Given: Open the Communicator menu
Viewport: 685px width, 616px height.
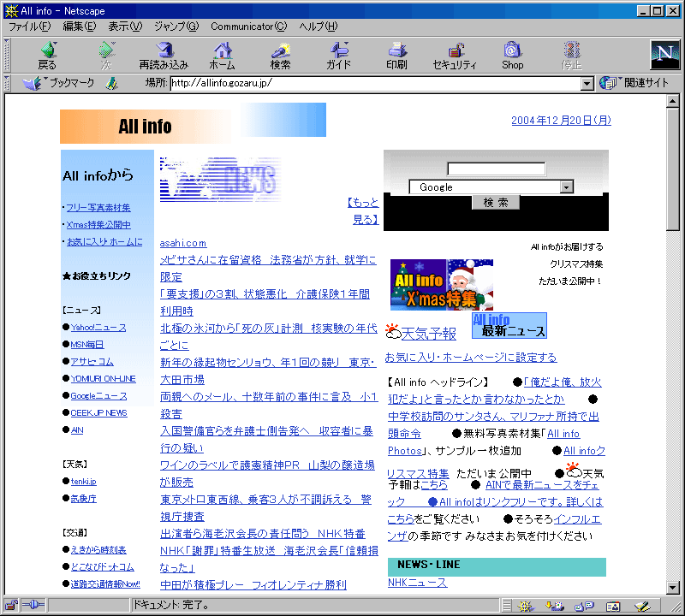Looking at the screenshot, I should coord(249,27).
